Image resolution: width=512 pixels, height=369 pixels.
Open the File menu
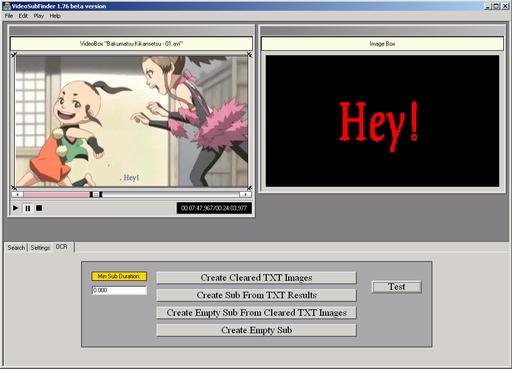[x=9, y=16]
